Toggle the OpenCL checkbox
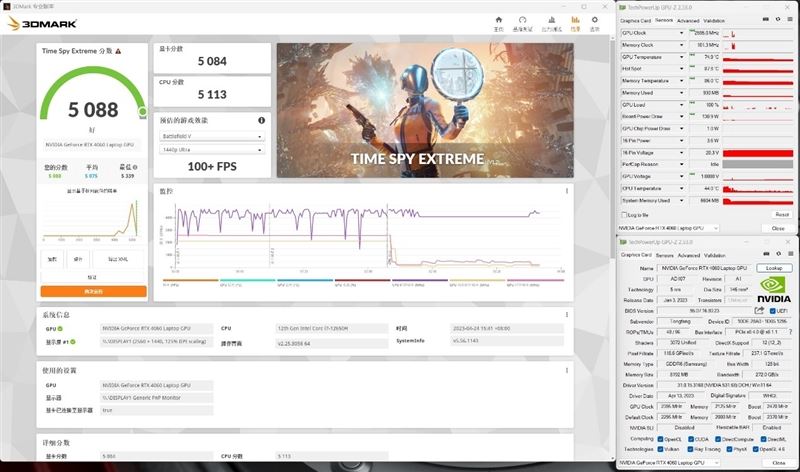 pyautogui.click(x=660, y=439)
